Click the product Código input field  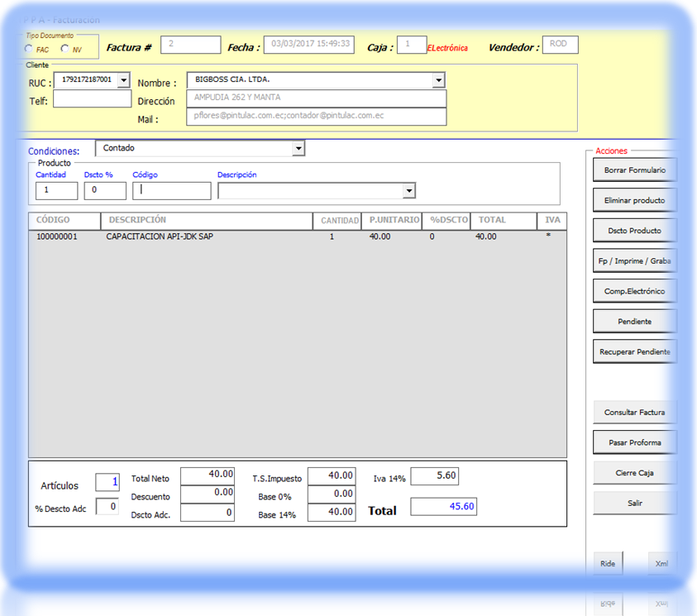pyautogui.click(x=172, y=191)
